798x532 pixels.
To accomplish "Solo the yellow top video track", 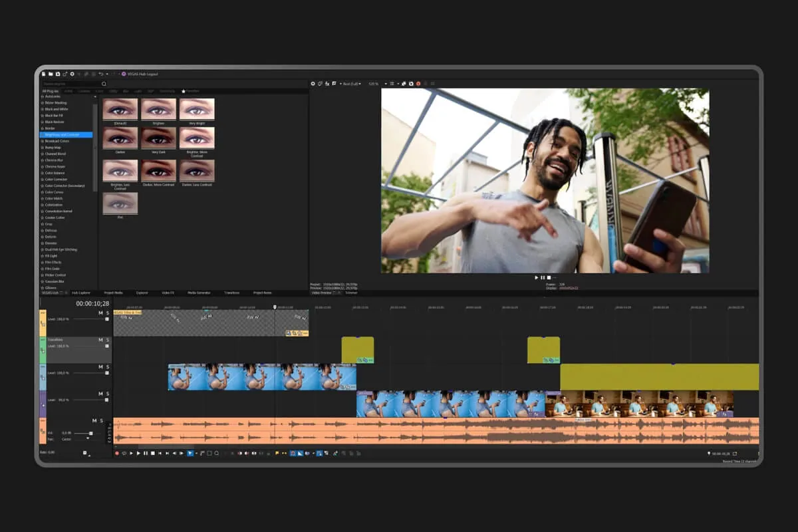I will tap(107, 313).
